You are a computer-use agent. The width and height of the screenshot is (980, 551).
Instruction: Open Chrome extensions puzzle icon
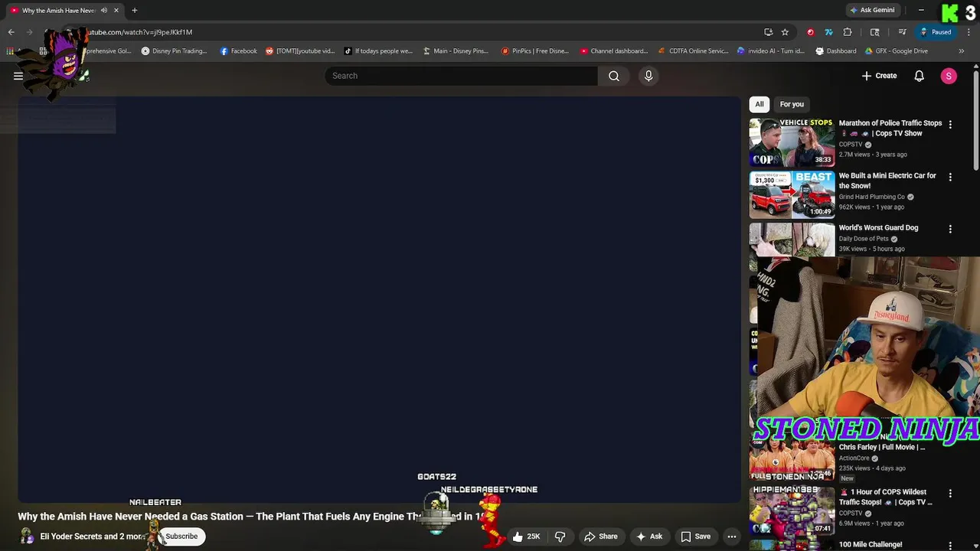click(x=848, y=32)
